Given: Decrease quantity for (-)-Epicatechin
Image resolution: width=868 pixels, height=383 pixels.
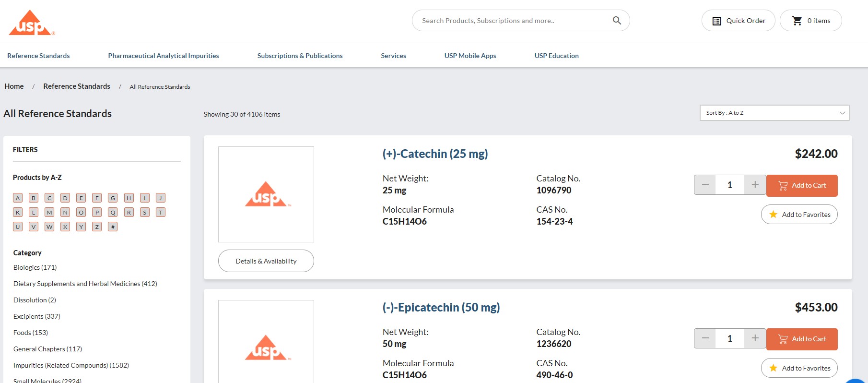Looking at the screenshot, I should click(705, 338).
